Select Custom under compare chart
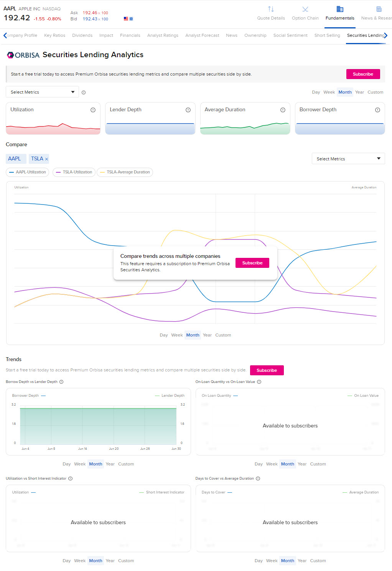This screenshot has width=392, height=571. click(223, 335)
